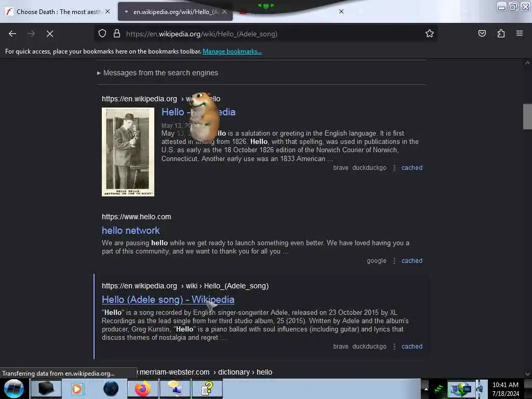This screenshot has width=532, height=399.
Task: Open options dots for Hello Wikipedia result
Action: pos(394,168)
